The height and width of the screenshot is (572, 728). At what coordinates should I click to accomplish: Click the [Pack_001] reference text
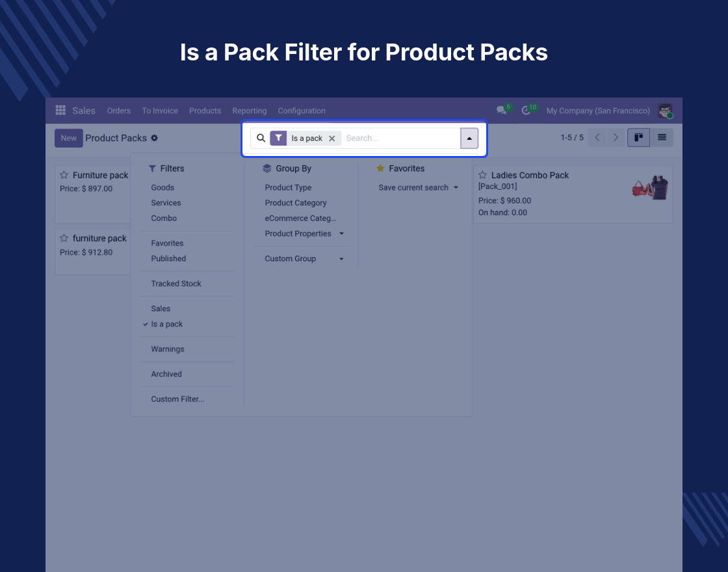(498, 187)
